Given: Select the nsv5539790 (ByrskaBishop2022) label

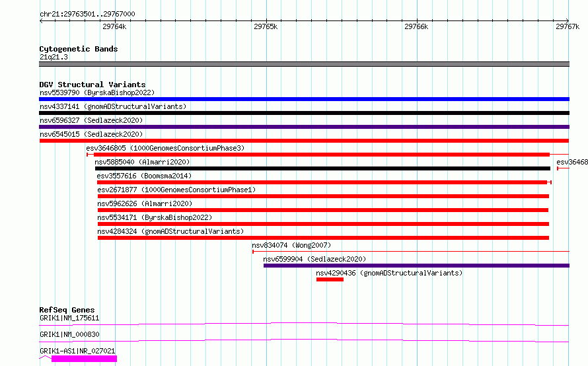Looking at the screenshot, I should coord(97,92).
